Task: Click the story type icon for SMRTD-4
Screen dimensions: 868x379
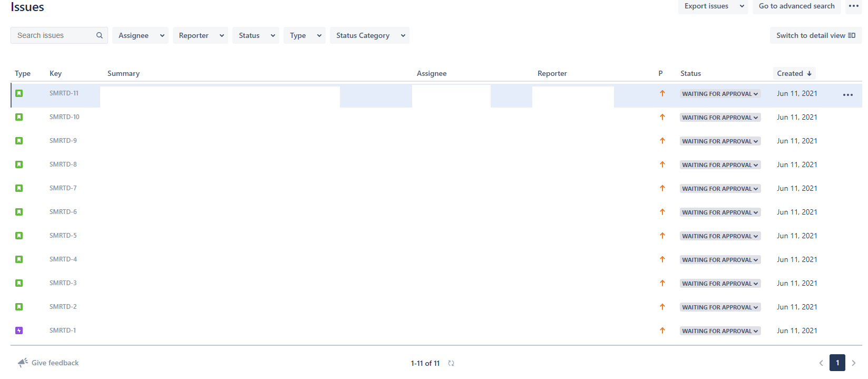Action: pyautogui.click(x=19, y=259)
